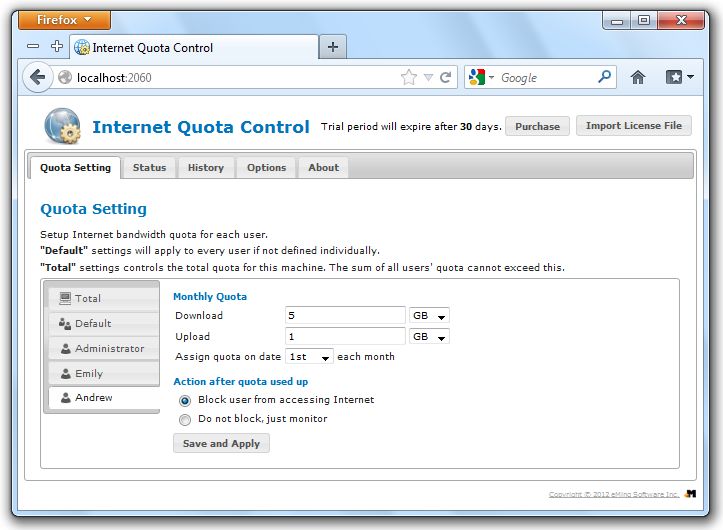Select the Andrew user entry

tap(104, 397)
